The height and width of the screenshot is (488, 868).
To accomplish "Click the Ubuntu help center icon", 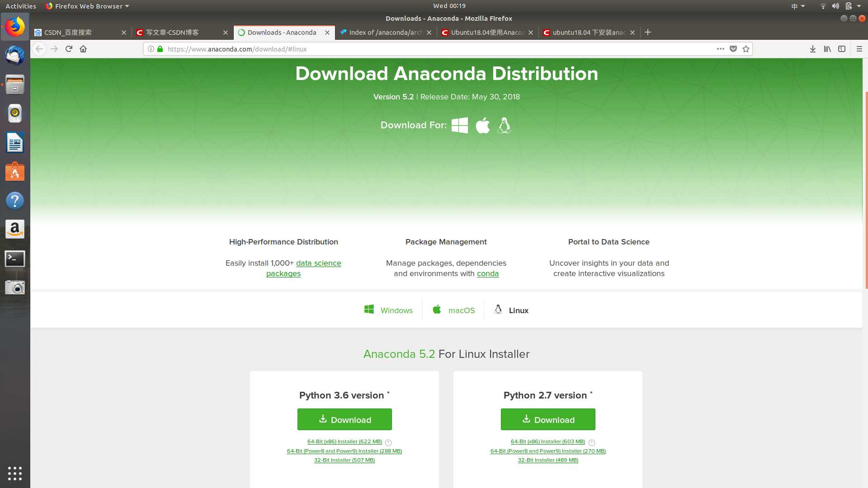I will click(x=14, y=200).
